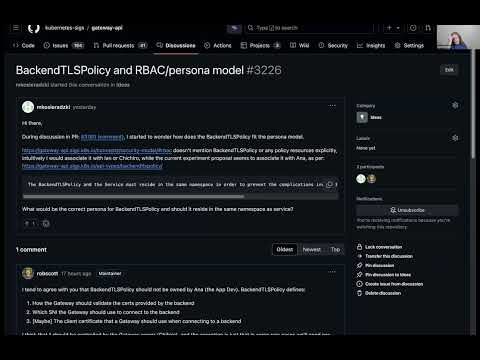Image resolution: width=480 pixels, height=360 pixels.
Task: Click the second participant avatar
Action: pos(371,179)
